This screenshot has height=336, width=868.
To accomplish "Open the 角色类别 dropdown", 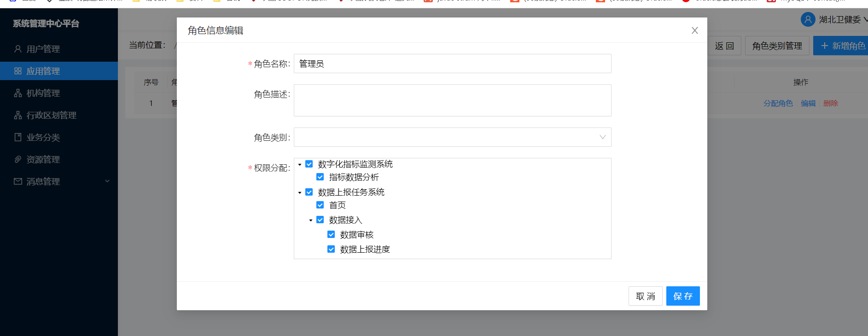I will tap(453, 137).
